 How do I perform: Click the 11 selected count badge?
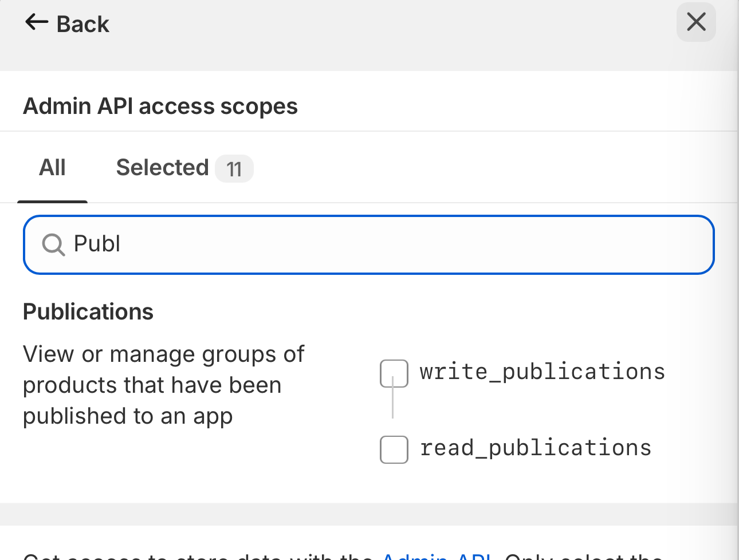234,169
